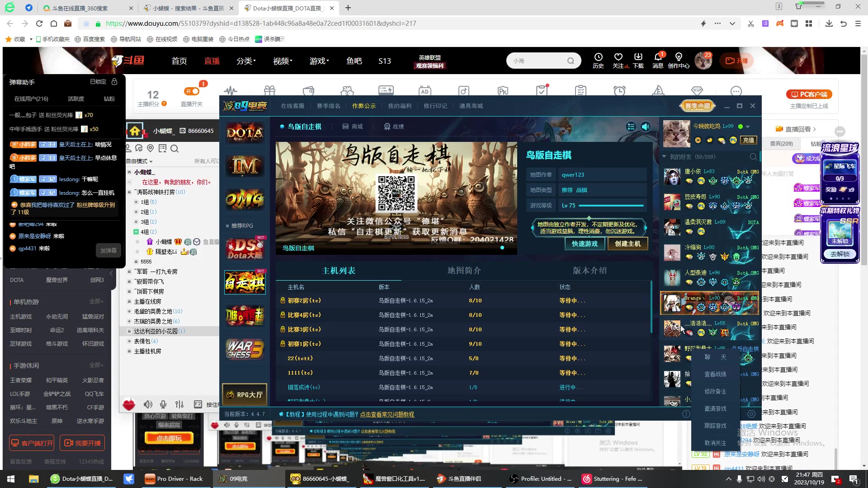This screenshot has width=868, height=488.
Task: Open Douyu 历史 history icon
Action: pos(598,60)
